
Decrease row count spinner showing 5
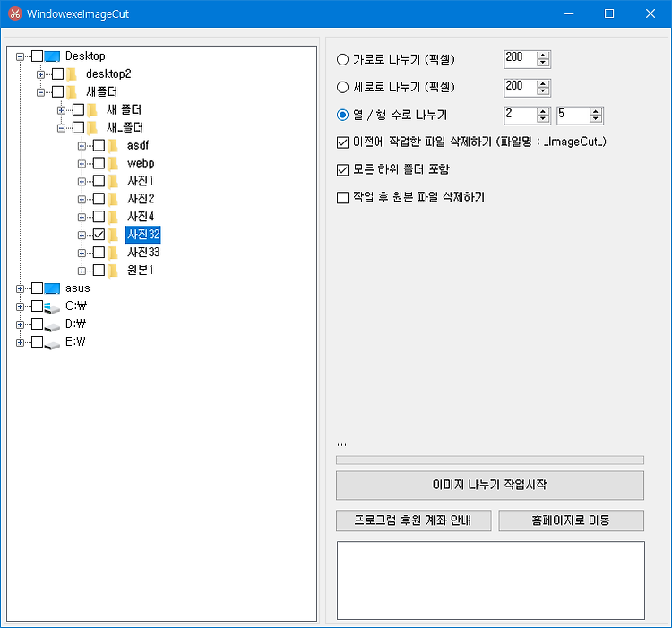[x=596, y=118]
